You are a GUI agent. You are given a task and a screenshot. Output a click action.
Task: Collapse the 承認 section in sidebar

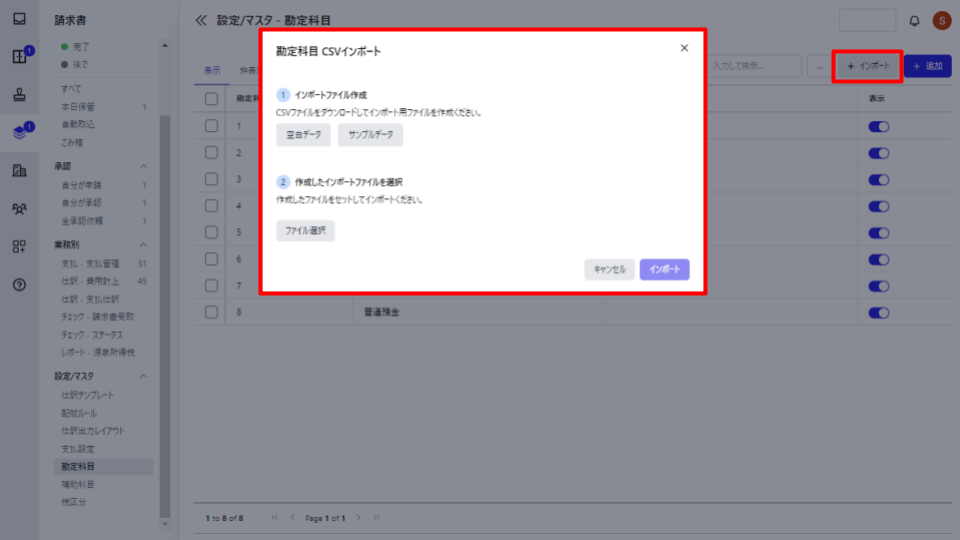click(x=143, y=167)
